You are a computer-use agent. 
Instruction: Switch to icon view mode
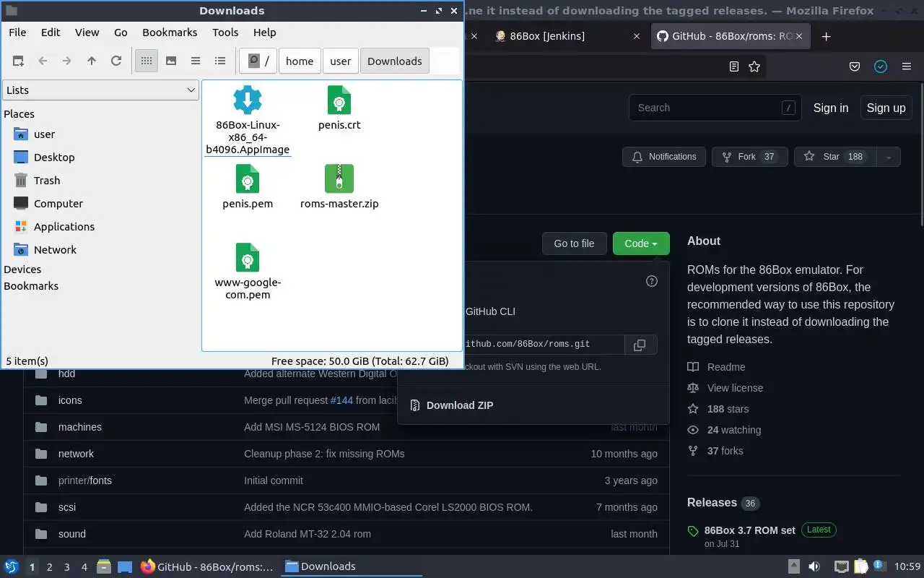pos(147,61)
